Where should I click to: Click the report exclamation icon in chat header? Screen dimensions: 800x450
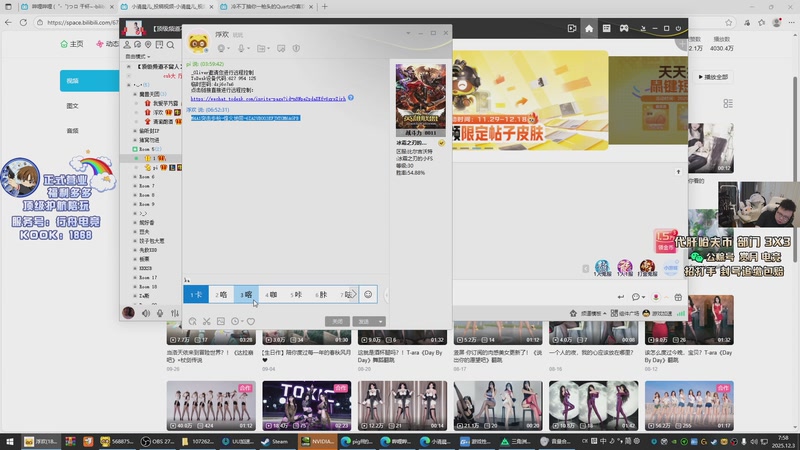point(296,48)
